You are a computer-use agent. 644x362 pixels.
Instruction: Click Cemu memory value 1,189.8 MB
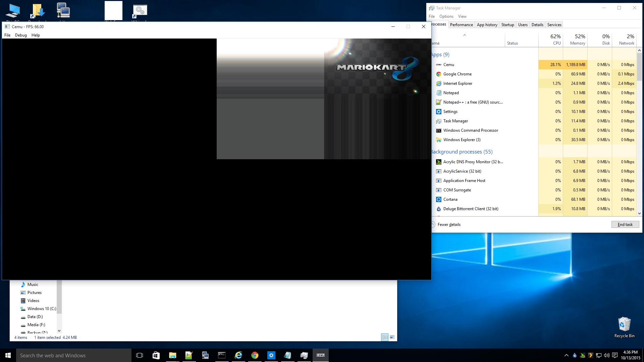576,65
